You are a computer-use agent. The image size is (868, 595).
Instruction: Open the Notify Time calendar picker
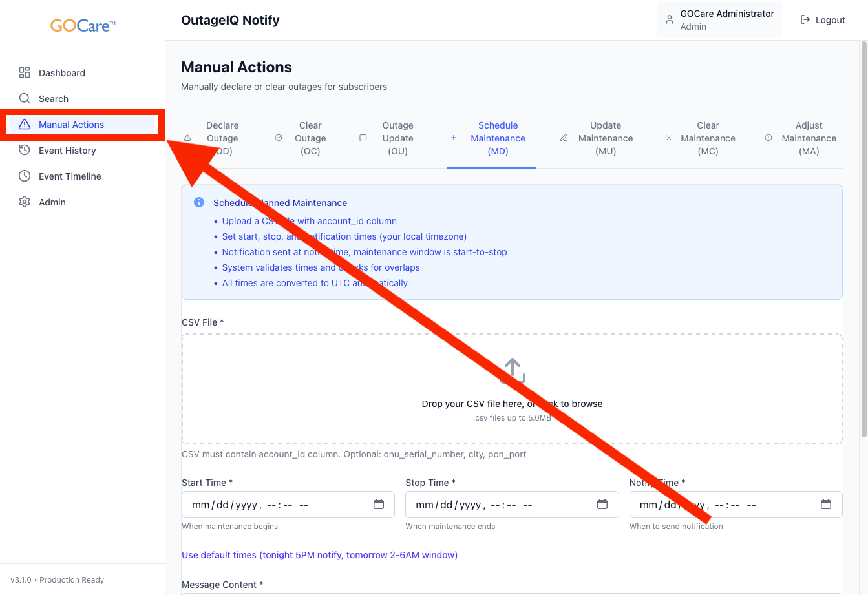coord(826,505)
